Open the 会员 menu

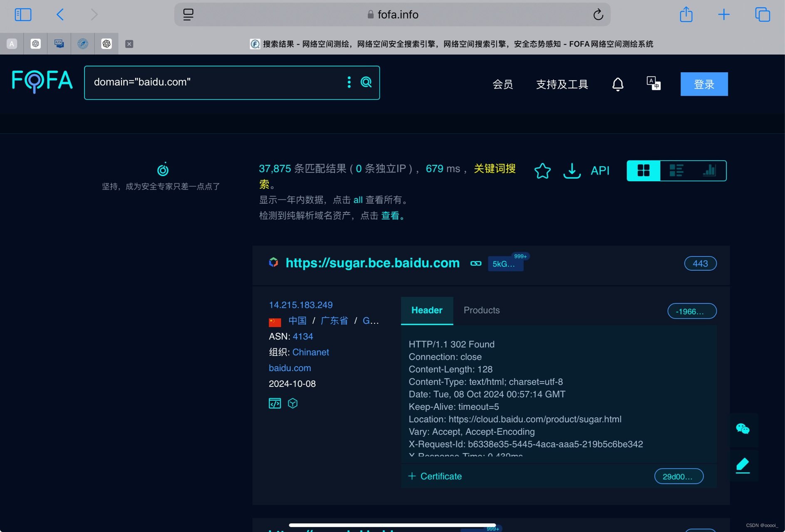click(x=503, y=84)
